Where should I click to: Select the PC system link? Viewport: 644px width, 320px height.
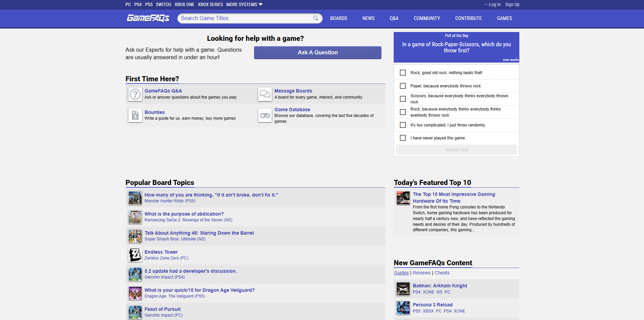coord(128,4)
